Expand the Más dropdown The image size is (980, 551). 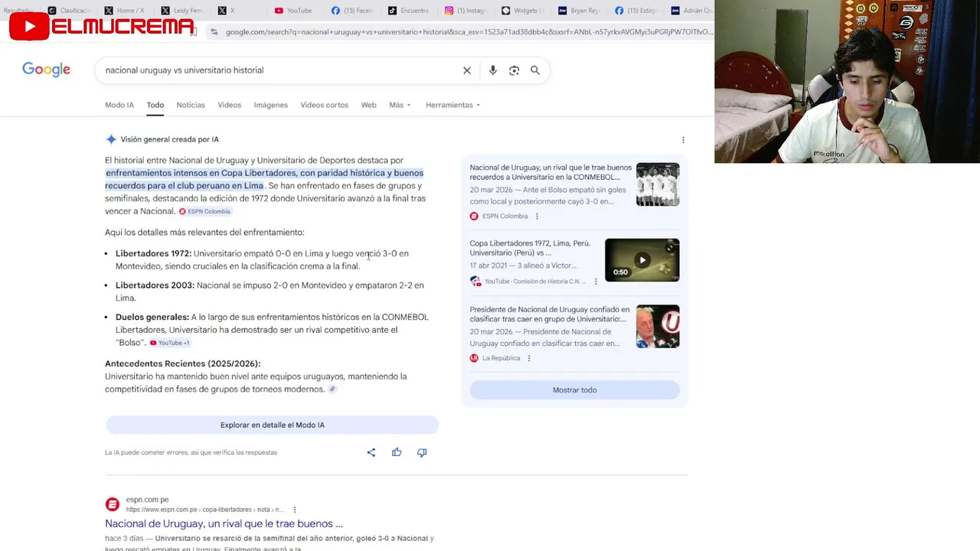click(400, 105)
